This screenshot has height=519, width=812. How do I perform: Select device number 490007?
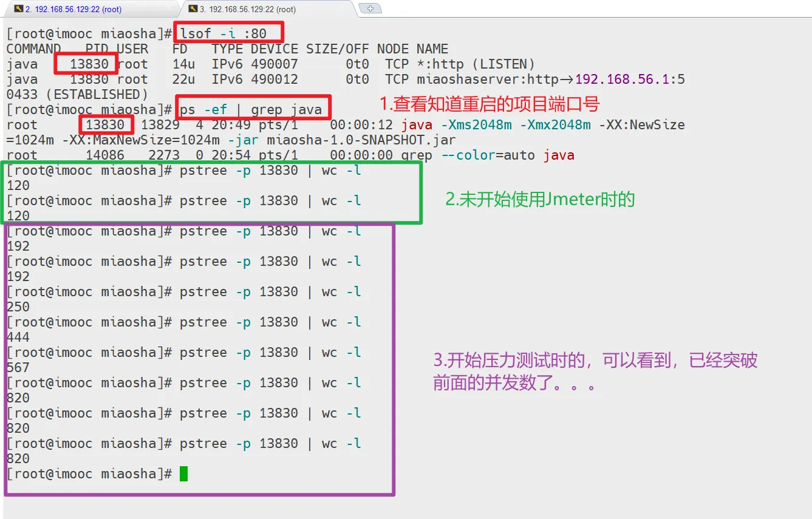(x=275, y=64)
